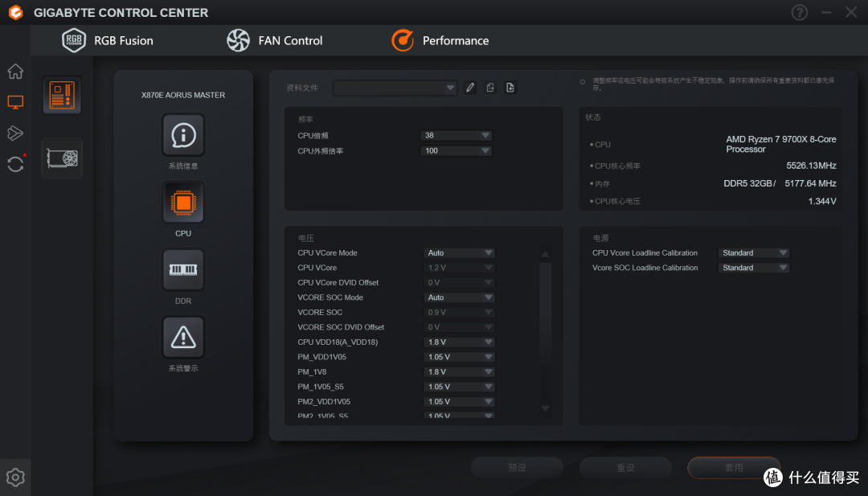868x496 pixels.
Task: Click the pencil edit profile icon
Action: coord(470,88)
